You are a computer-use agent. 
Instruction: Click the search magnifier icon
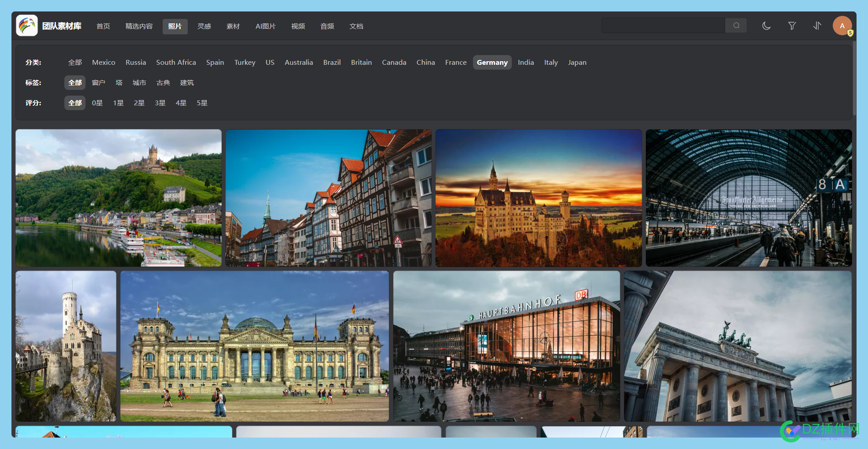[x=736, y=26]
